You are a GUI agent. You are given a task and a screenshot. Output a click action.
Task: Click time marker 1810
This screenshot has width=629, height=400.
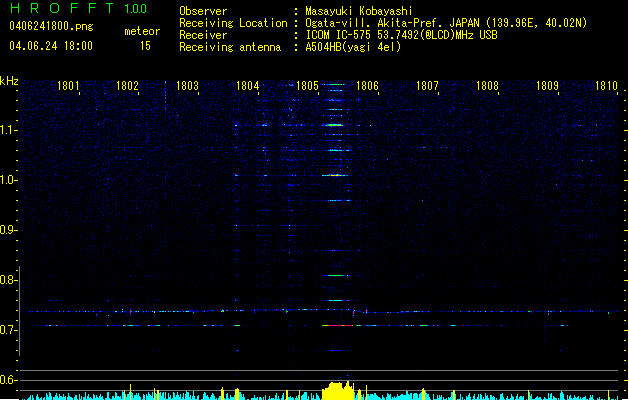tap(606, 86)
